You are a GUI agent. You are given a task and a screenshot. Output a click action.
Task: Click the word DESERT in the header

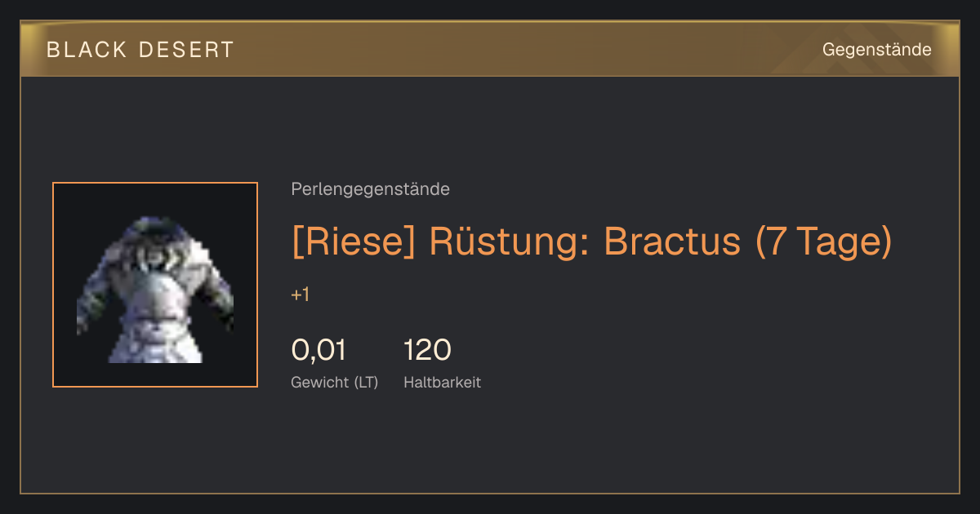click(x=186, y=50)
